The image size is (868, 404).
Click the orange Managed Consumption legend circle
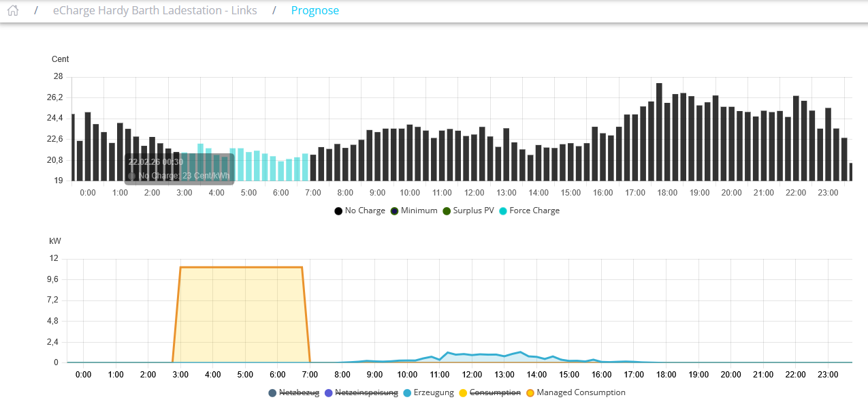coord(530,393)
